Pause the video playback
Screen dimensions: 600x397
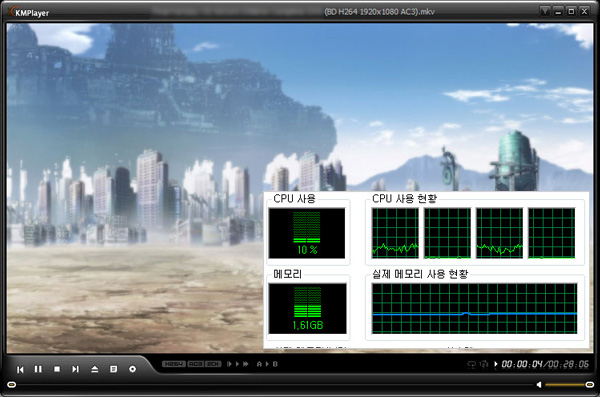click(38, 369)
